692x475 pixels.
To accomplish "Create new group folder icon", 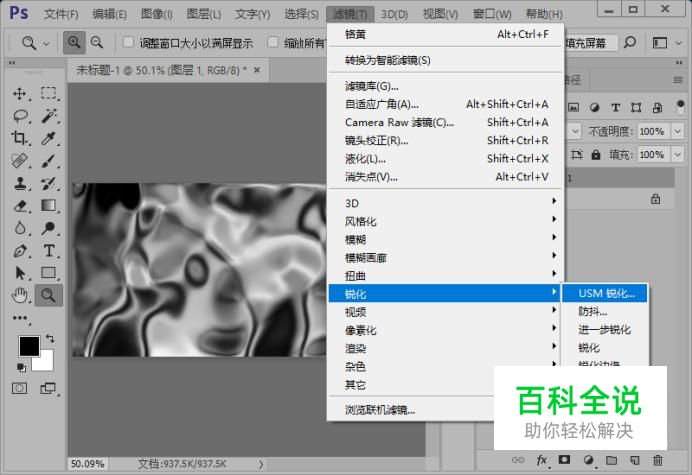I will click(x=611, y=460).
